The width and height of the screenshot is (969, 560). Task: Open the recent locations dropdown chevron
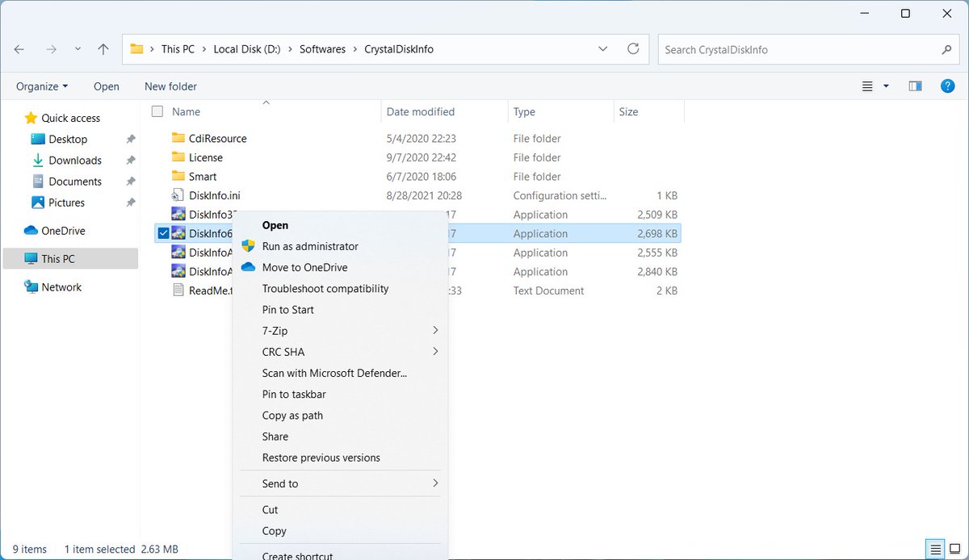click(78, 49)
